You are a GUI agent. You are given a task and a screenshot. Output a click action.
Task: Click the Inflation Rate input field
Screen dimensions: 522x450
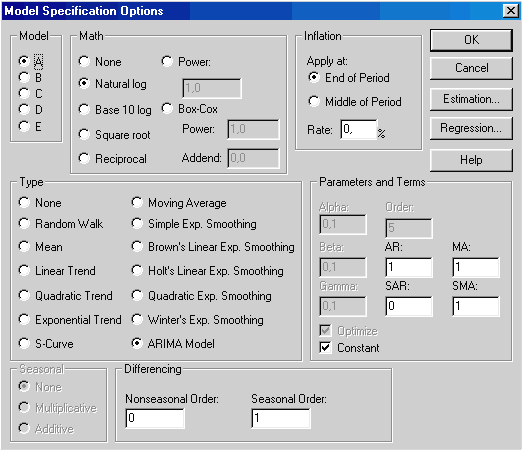tap(359, 129)
